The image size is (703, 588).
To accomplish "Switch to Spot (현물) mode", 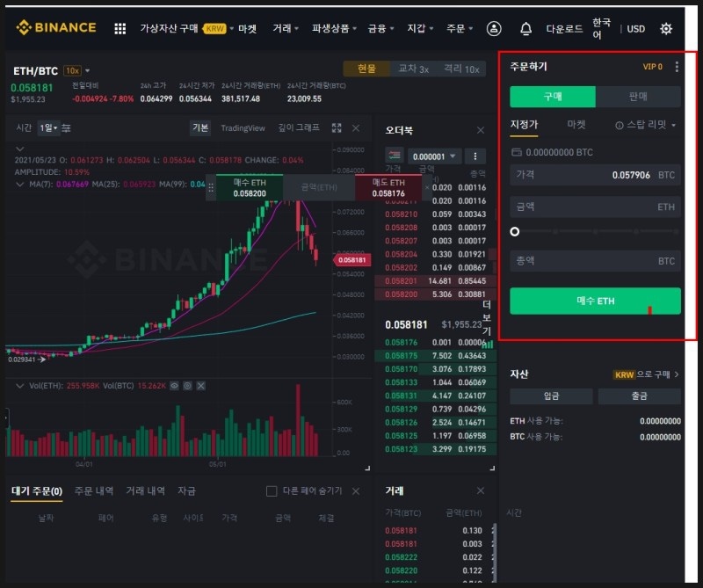I will click(x=366, y=69).
